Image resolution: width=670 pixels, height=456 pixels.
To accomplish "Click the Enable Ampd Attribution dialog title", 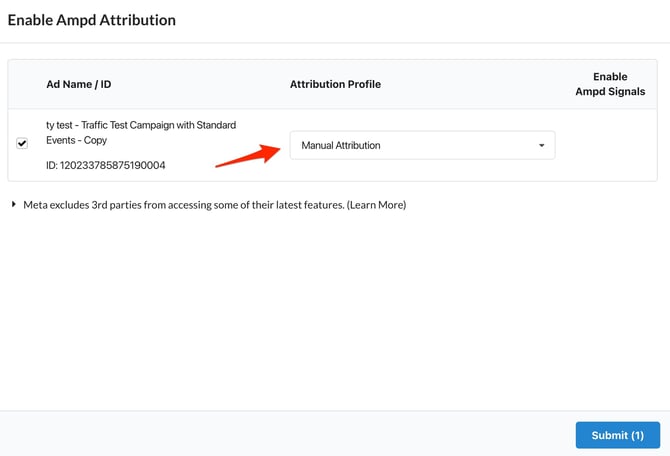I will pos(92,20).
